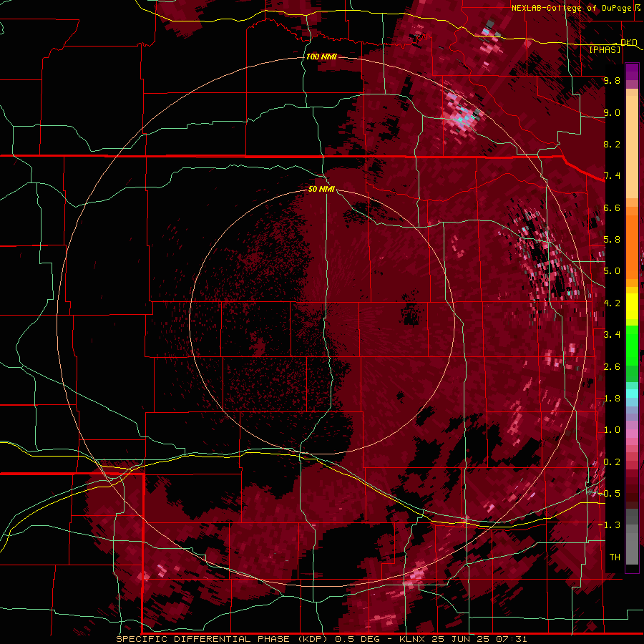The image size is (644, 644).
Task: Pick the gray bottom color bar segment
Action: 632,548
